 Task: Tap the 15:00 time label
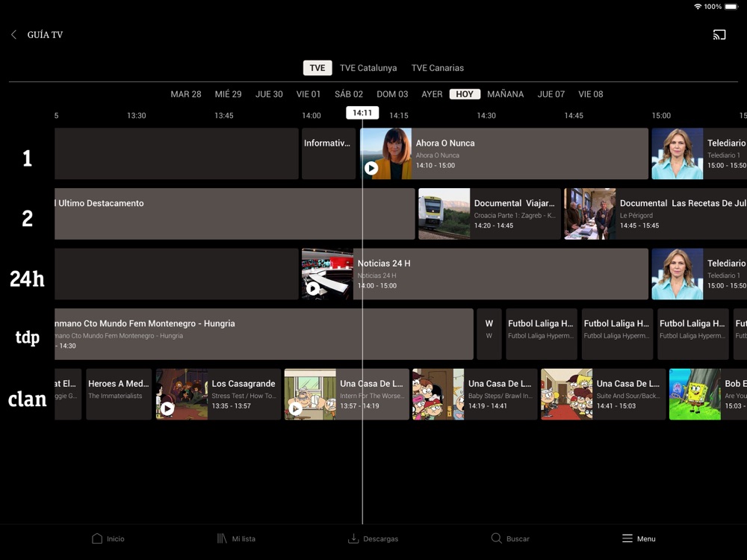pyautogui.click(x=661, y=115)
